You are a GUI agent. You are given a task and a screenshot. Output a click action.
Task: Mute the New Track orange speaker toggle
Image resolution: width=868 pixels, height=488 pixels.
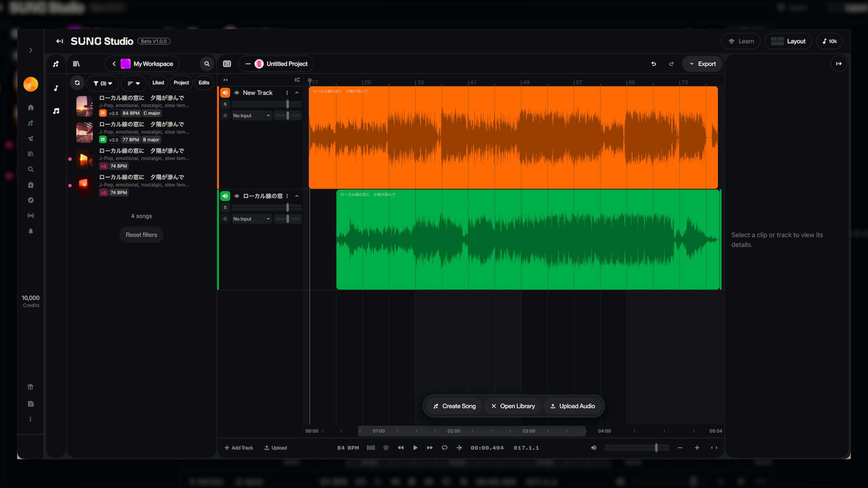225,93
